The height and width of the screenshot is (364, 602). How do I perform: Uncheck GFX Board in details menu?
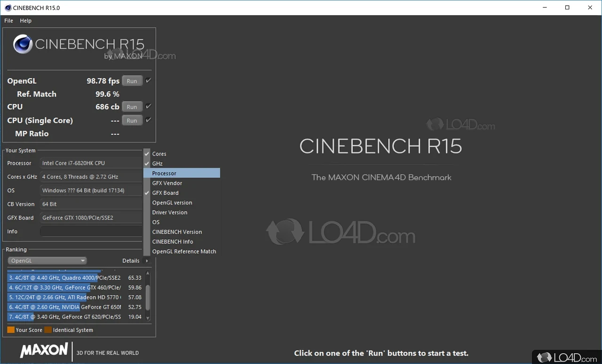(x=182, y=193)
